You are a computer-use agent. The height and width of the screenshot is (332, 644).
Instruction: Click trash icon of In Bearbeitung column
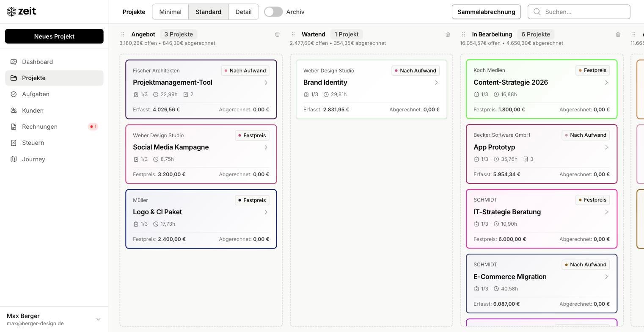[x=618, y=34]
